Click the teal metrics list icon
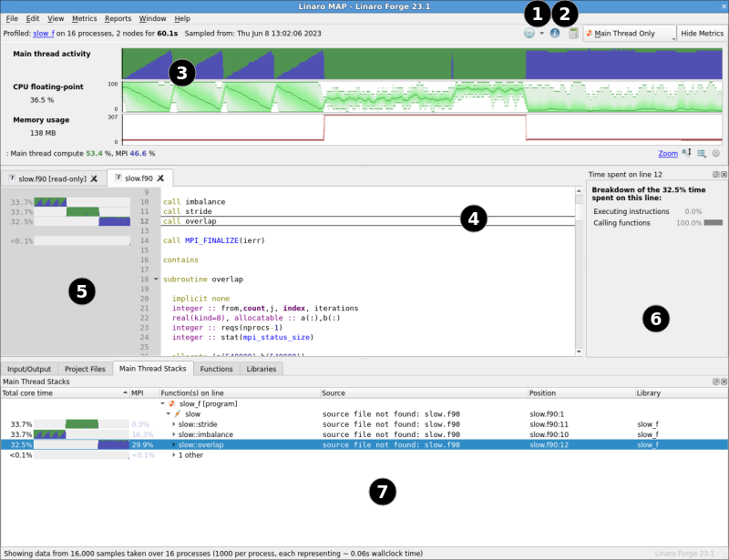729x560 pixels. pos(702,153)
